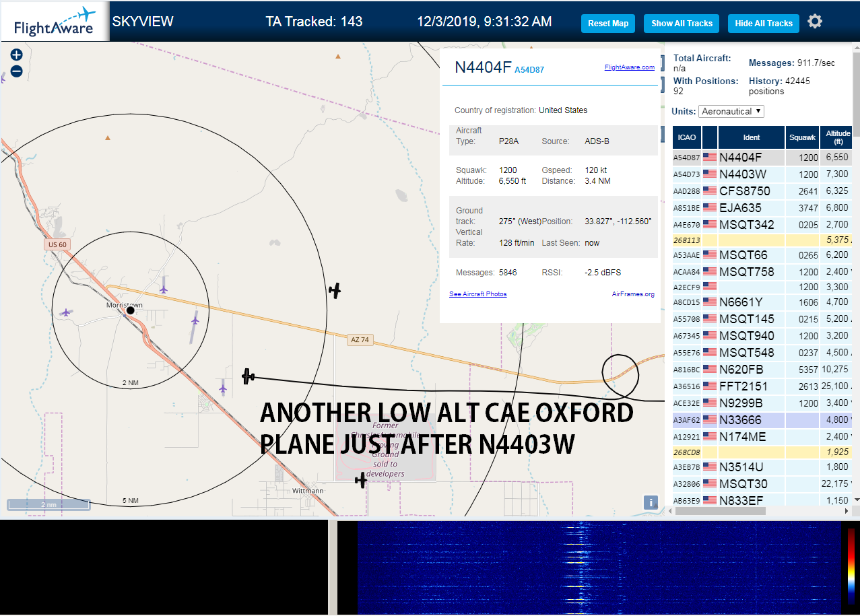The image size is (860, 616).
Task: Sort table by ICAO column header
Action: 687,137
